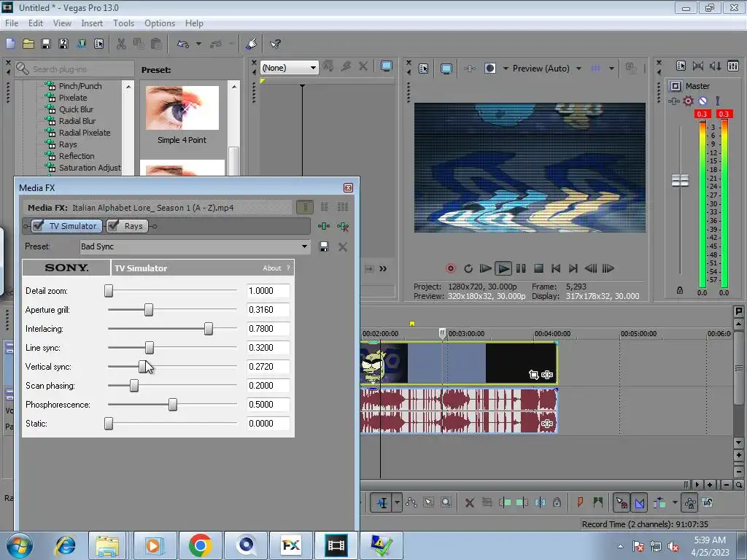Open the Edit menu
The width and height of the screenshot is (747, 560).
coord(36,23)
